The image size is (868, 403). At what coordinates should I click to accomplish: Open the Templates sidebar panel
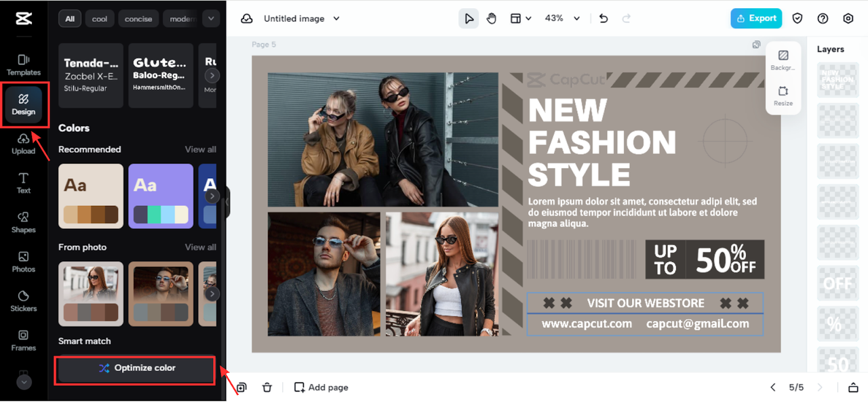click(x=24, y=65)
